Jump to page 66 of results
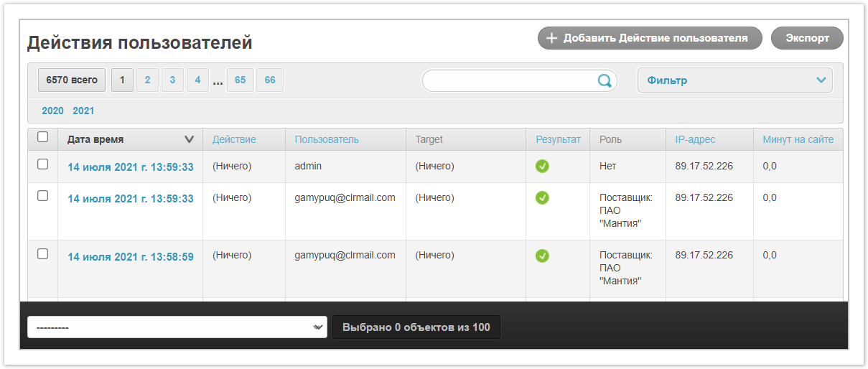868x369 pixels. [270, 80]
